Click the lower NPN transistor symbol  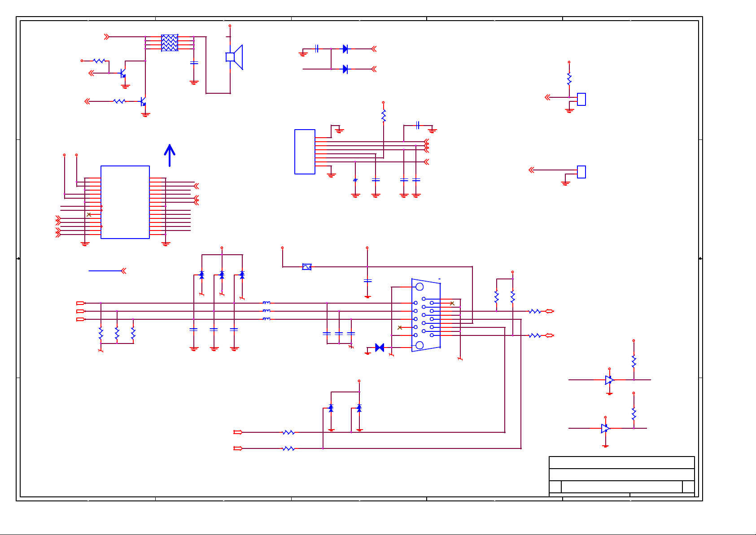click(x=143, y=102)
